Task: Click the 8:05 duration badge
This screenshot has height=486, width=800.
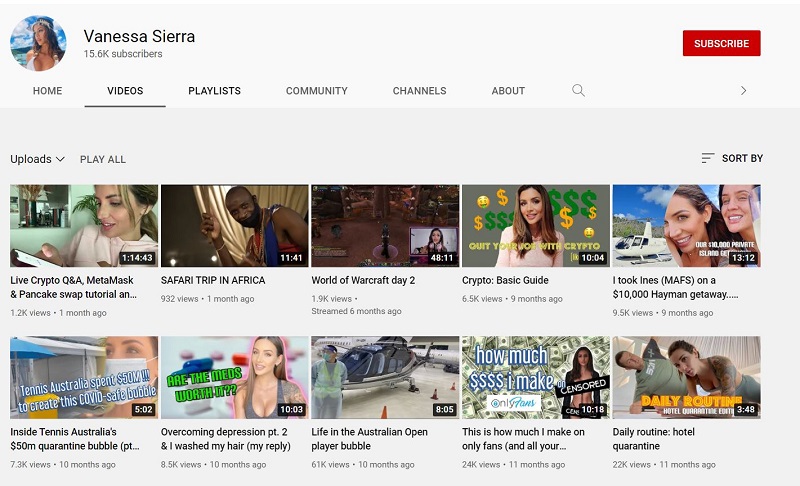Action: click(x=444, y=409)
